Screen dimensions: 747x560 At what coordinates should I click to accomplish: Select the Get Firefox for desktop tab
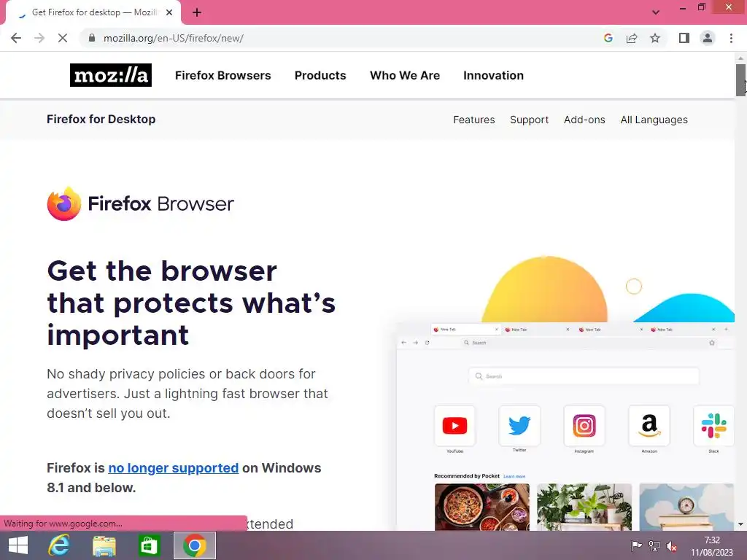tap(93, 13)
